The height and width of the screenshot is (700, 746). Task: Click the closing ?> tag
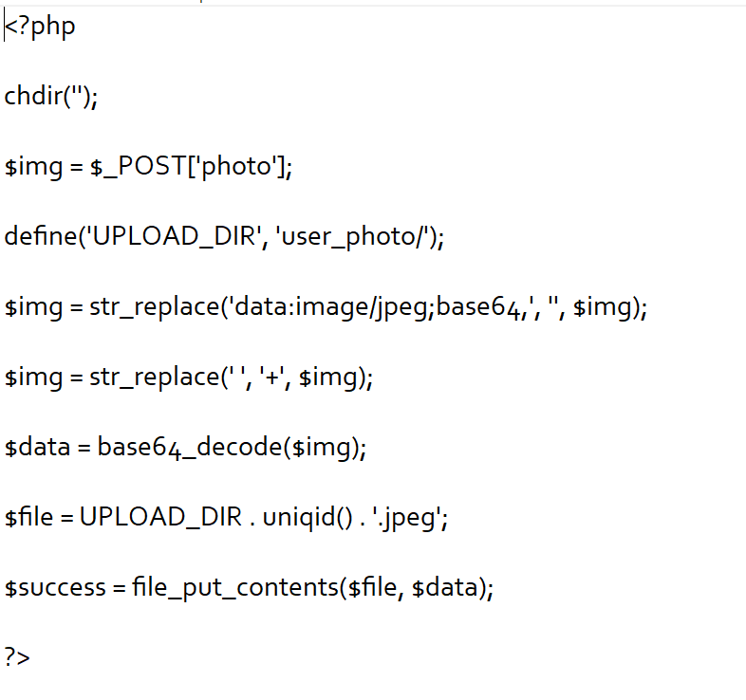(x=17, y=657)
